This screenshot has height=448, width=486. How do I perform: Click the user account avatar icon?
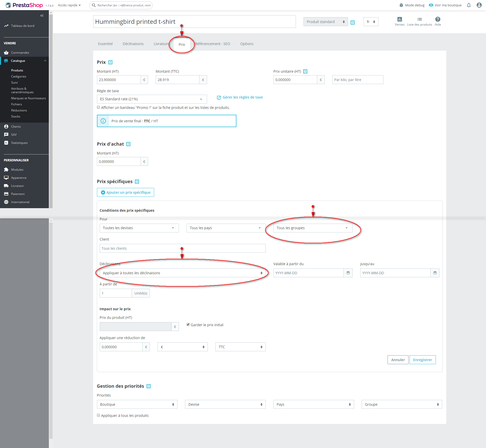(479, 5)
